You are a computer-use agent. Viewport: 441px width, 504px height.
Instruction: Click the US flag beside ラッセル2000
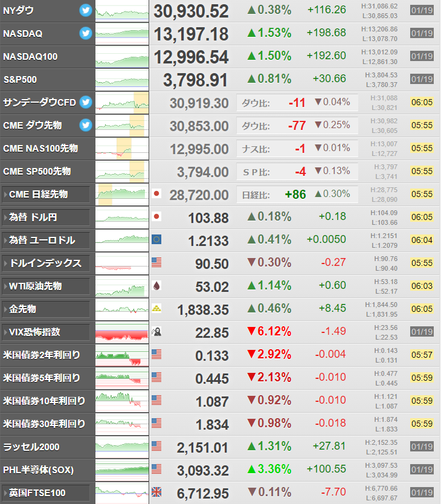156,446
